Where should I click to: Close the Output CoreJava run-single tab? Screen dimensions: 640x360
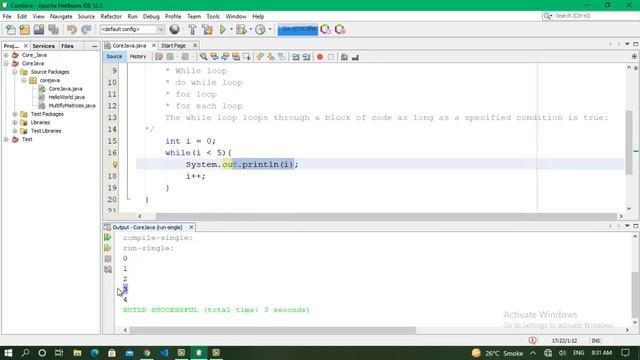pyautogui.click(x=191, y=227)
